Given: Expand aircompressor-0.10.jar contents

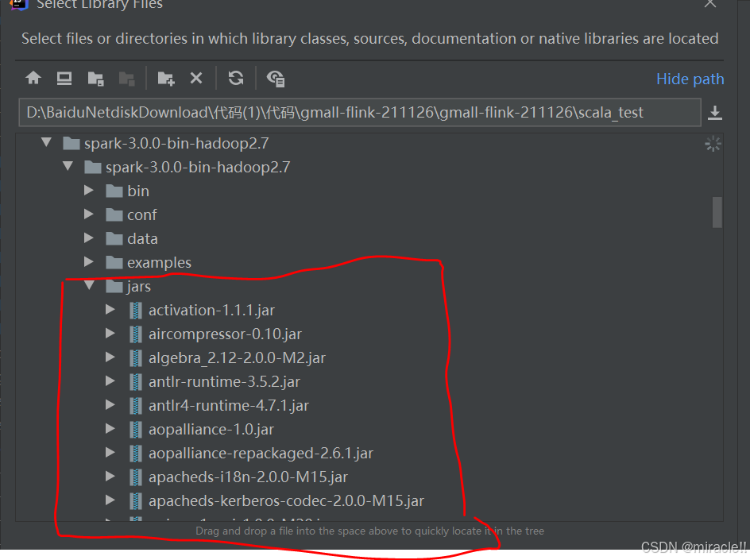Looking at the screenshot, I should pos(110,334).
